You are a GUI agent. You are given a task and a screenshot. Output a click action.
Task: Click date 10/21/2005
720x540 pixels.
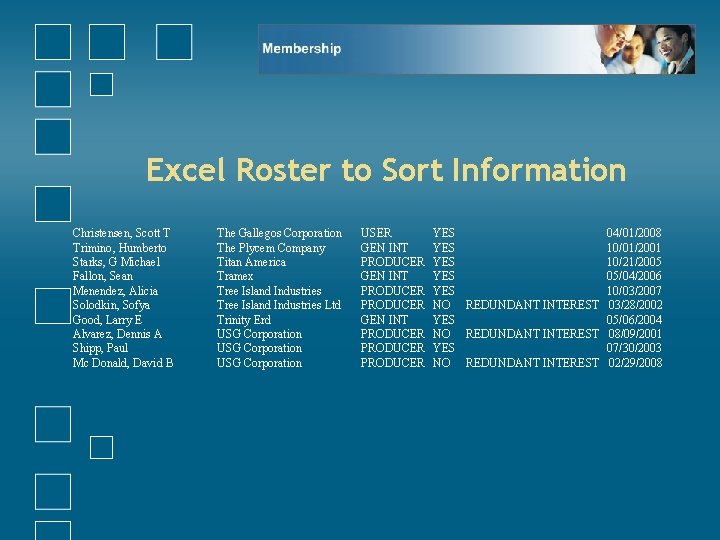coord(634,262)
